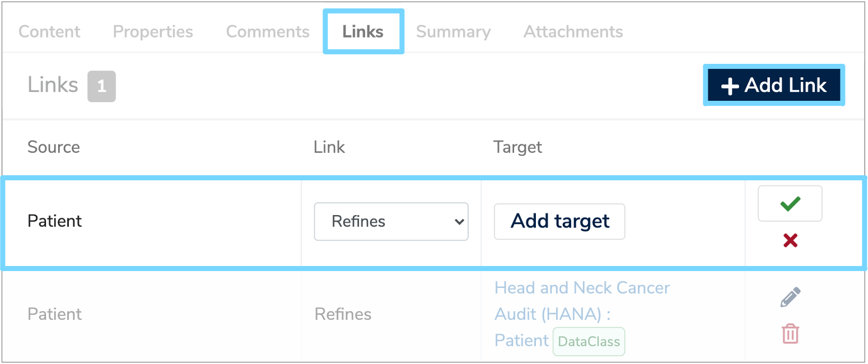The width and height of the screenshot is (868, 364).
Task: Click the chevron on the Refines combo box
Action: pyautogui.click(x=458, y=221)
